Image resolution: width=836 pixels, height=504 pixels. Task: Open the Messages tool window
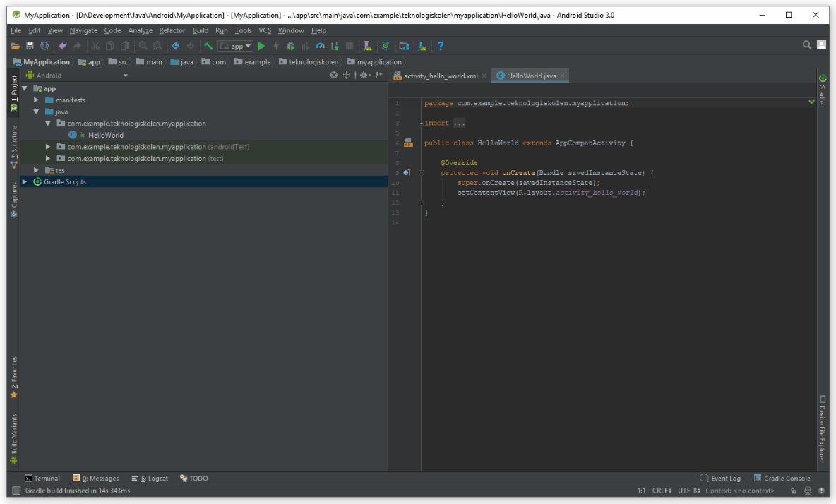coord(95,479)
